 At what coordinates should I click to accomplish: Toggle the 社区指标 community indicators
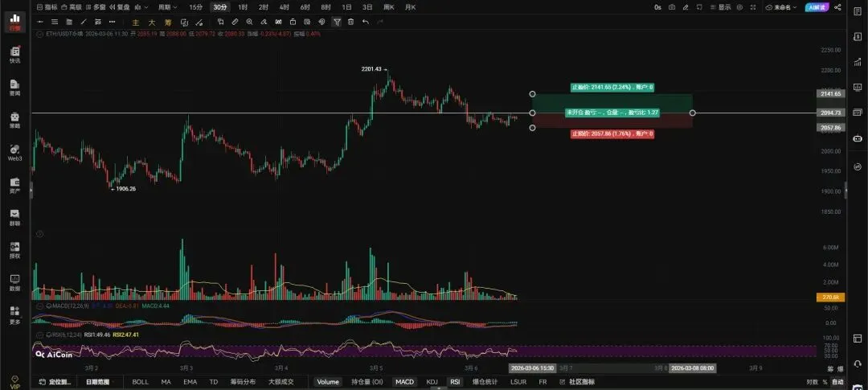[577, 382]
